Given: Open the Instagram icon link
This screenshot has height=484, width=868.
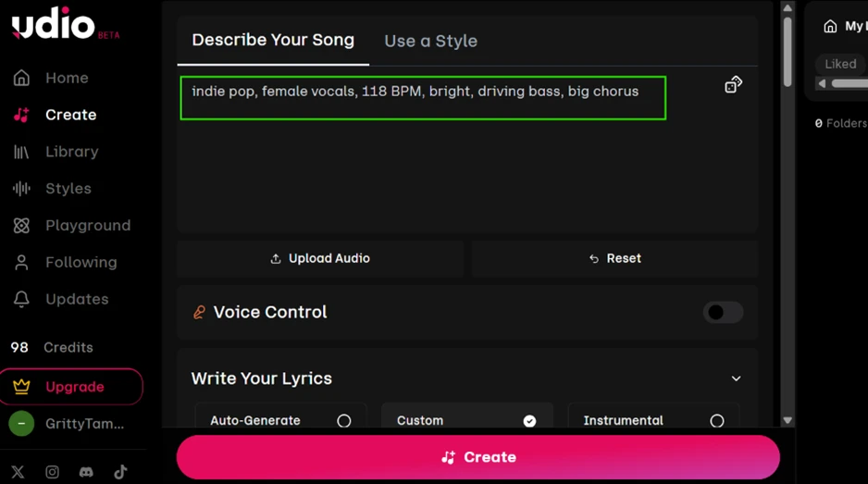Looking at the screenshot, I should click(x=52, y=472).
